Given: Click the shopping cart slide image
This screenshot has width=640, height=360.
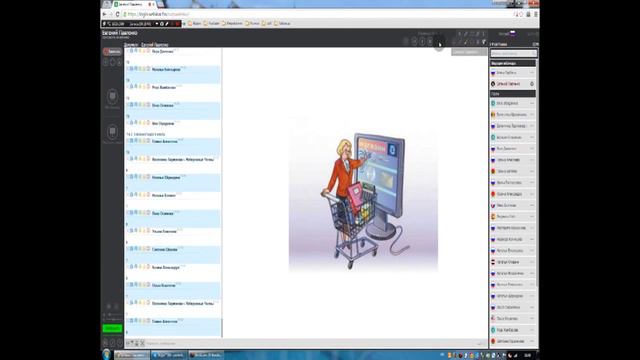Looking at the screenshot, I should pos(363,195).
